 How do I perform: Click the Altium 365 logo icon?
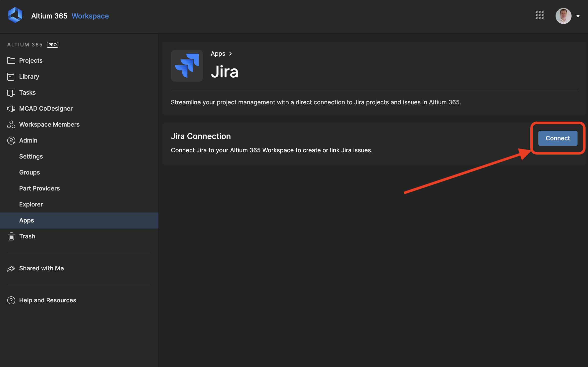click(x=15, y=15)
